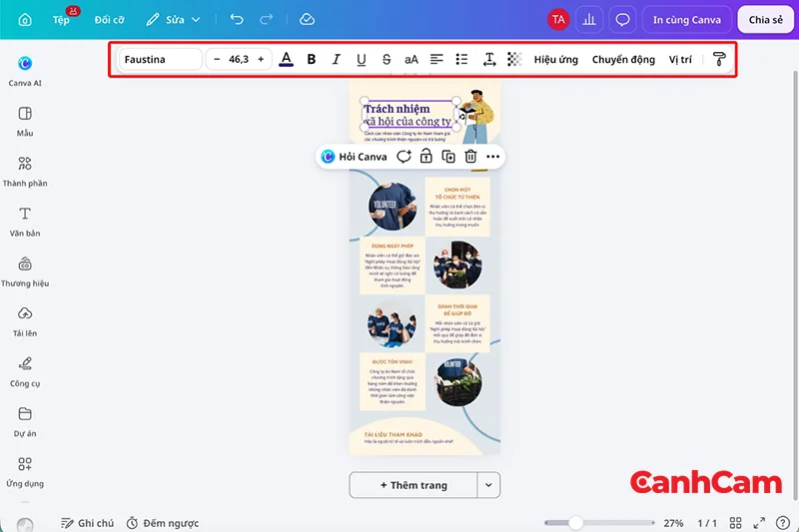This screenshot has height=532, width=799.
Task: Click Hỏi Canva in floating toolbar
Action: click(354, 157)
